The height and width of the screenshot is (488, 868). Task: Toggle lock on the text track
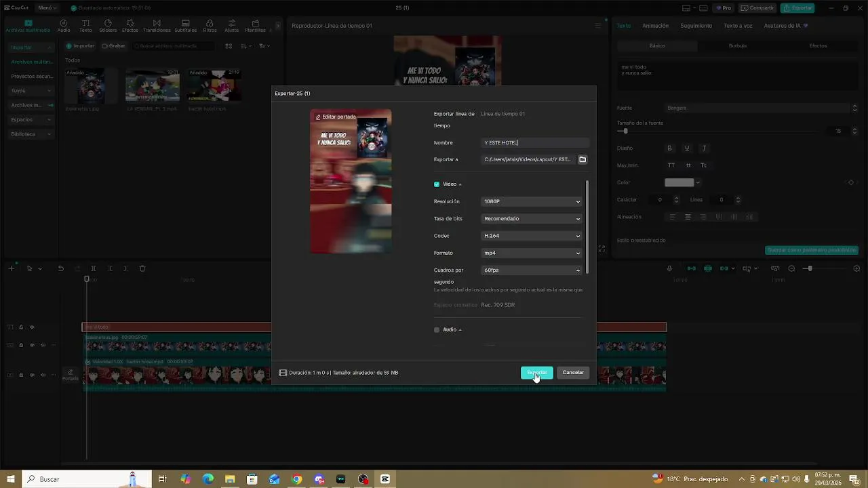[21, 327]
